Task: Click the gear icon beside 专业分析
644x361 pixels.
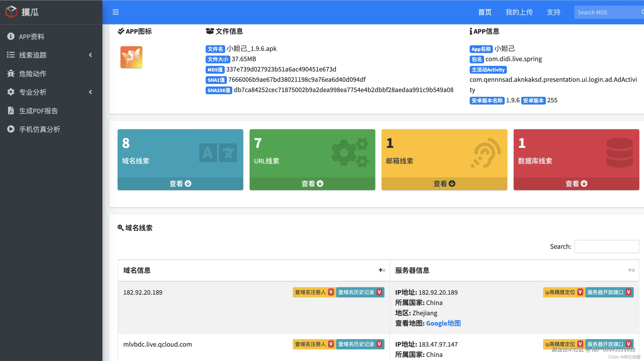Action: [x=11, y=92]
